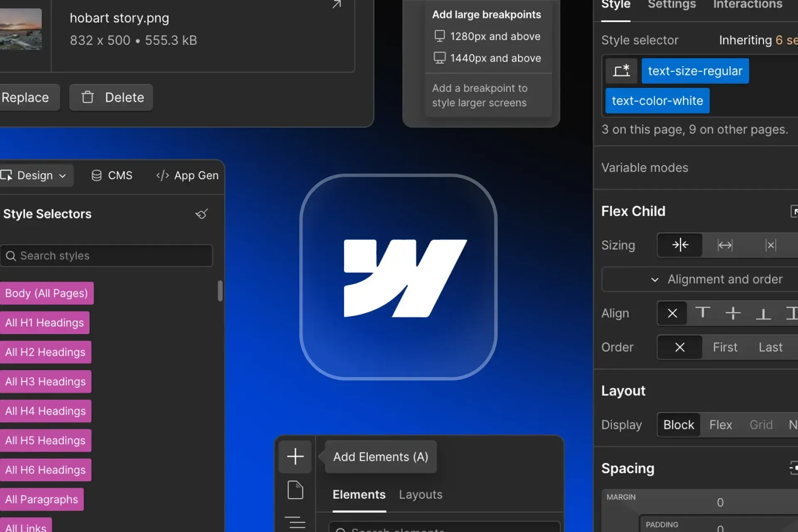Click the Add Elements (A) tooltip

point(381,457)
